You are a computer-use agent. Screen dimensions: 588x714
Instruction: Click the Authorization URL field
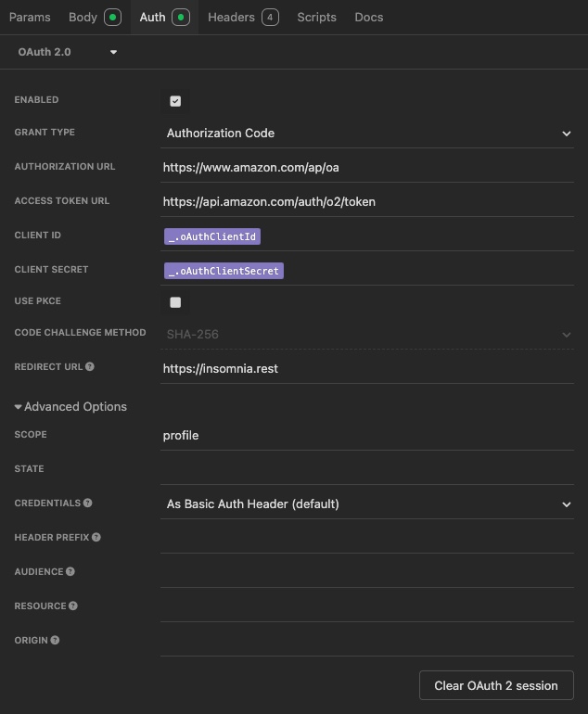tap(367, 168)
